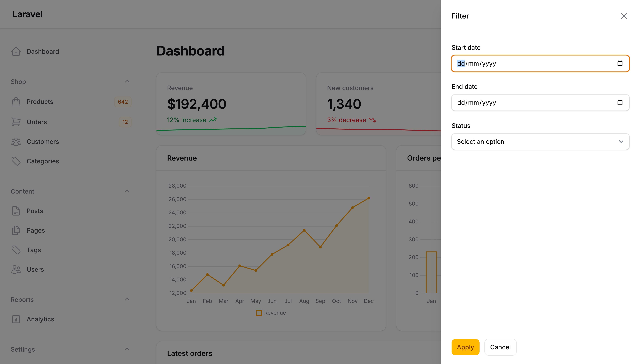Open the Start date calendar picker icon
This screenshot has height=364, width=640.
click(620, 63)
